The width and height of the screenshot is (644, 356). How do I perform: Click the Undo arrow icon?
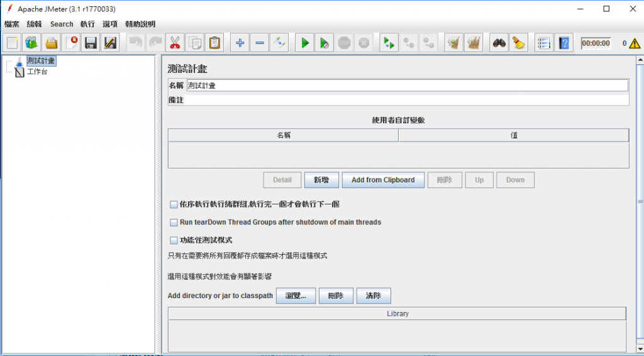pos(136,43)
